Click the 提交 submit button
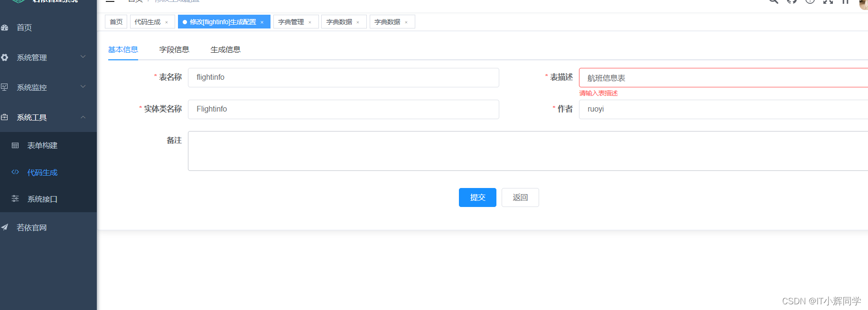 [477, 197]
